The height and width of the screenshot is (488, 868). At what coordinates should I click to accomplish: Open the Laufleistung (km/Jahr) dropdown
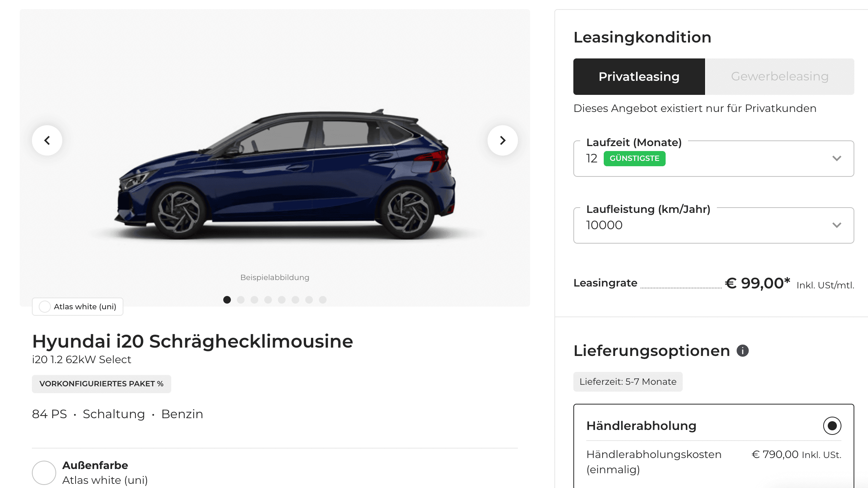[713, 225]
